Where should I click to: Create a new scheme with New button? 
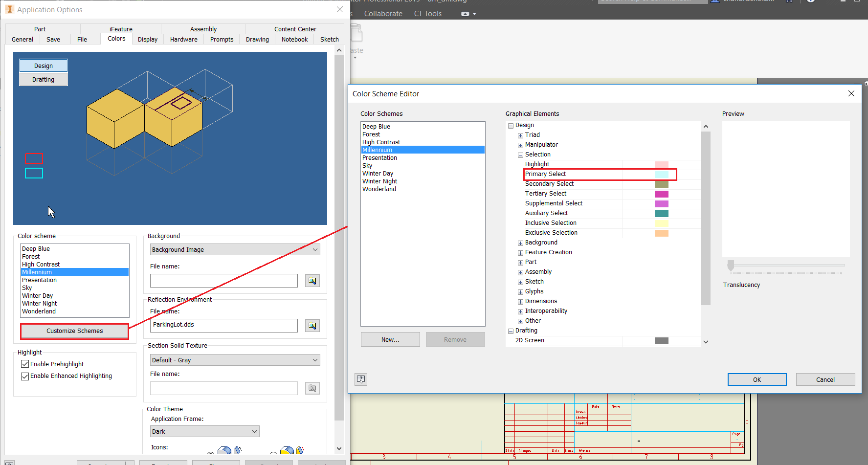(x=390, y=339)
